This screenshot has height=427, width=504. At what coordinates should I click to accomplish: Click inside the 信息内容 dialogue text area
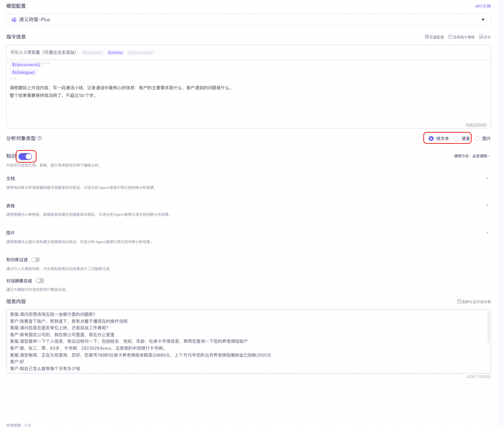248,341
